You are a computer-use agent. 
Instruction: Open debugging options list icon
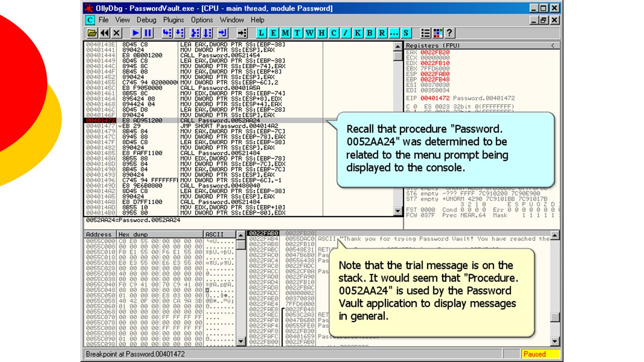(x=426, y=33)
